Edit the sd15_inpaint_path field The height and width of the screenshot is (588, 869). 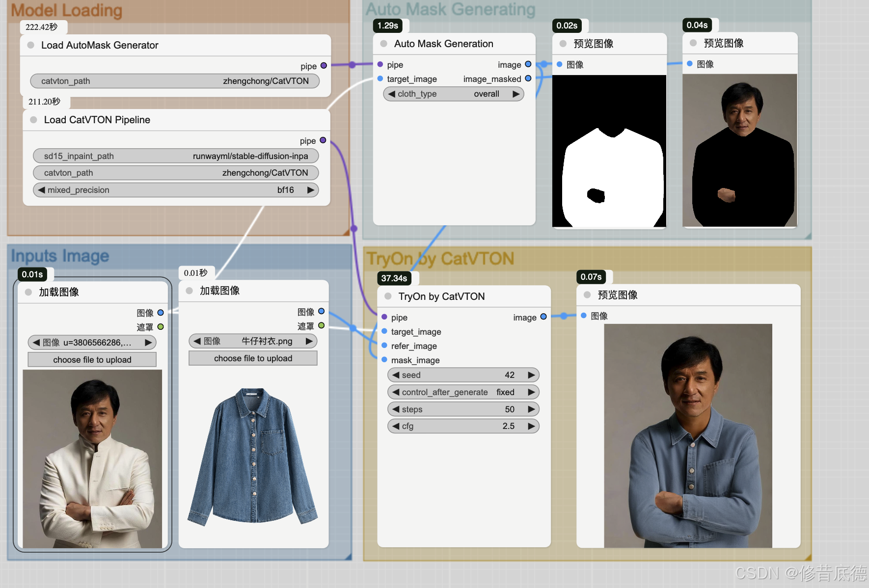click(176, 156)
